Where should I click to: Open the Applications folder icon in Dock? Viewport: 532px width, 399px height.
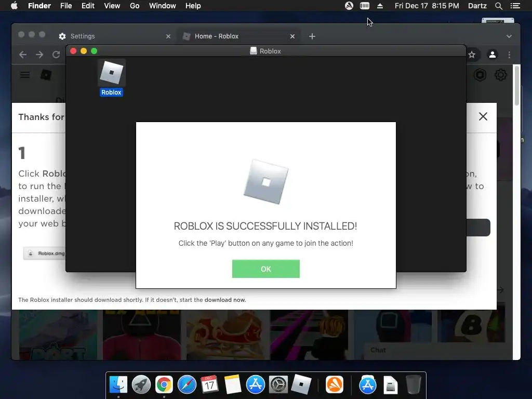pos(368,384)
